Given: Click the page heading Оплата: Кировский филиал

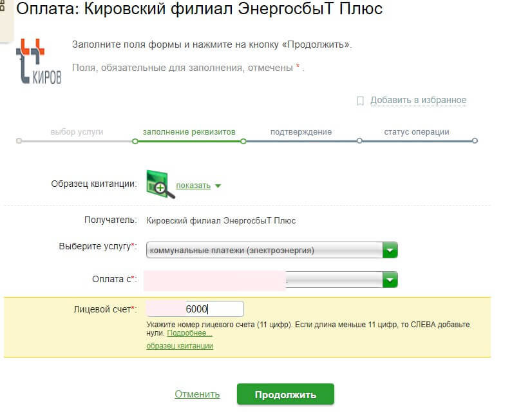Looking at the screenshot, I should pos(199,8).
